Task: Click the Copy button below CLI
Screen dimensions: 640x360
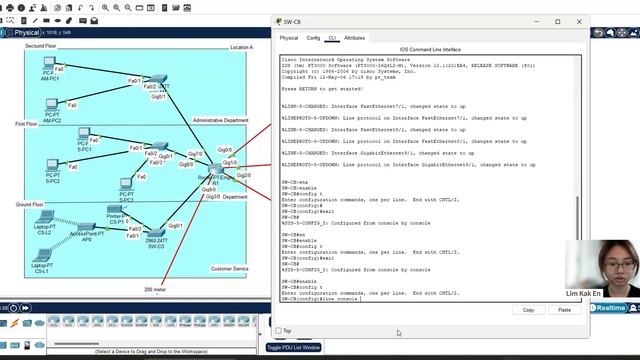Action: point(528,310)
